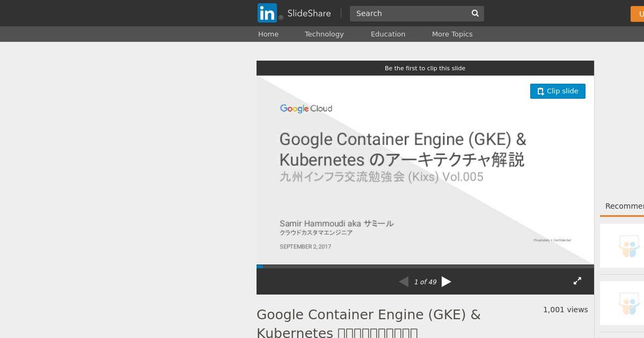Click the orange Upload button
The image size is (644, 338).
click(x=638, y=14)
